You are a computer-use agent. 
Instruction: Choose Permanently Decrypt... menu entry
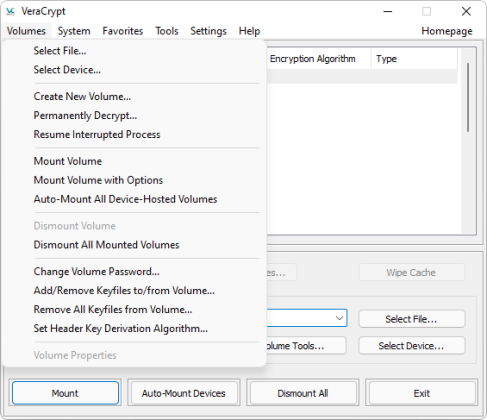133,115
